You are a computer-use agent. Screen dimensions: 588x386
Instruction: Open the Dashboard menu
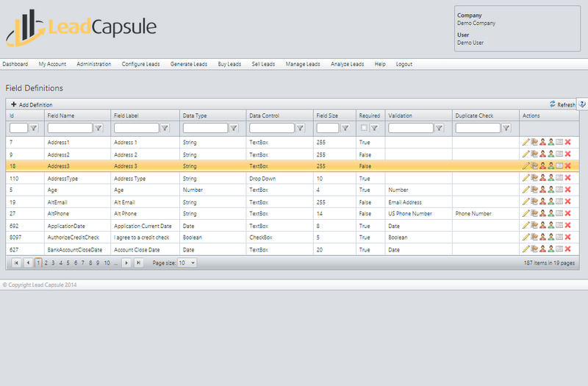click(15, 64)
